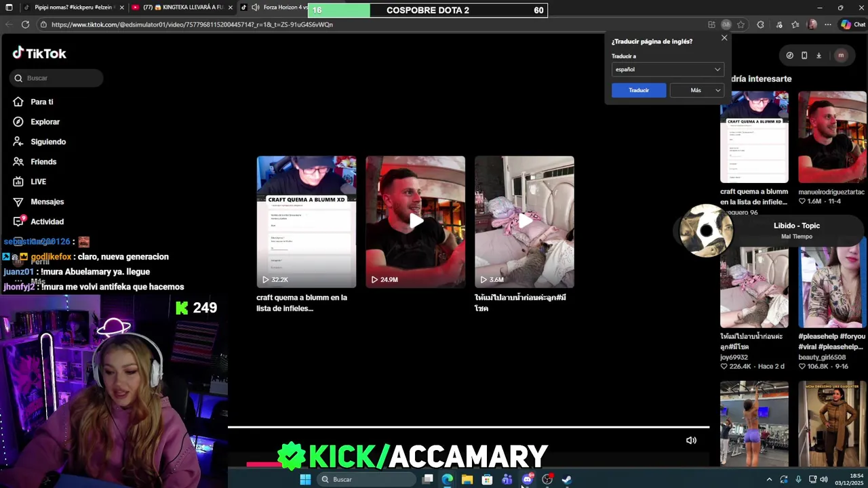Click the system tray volume icon
Screen dimensions: 868x488
[824, 479]
